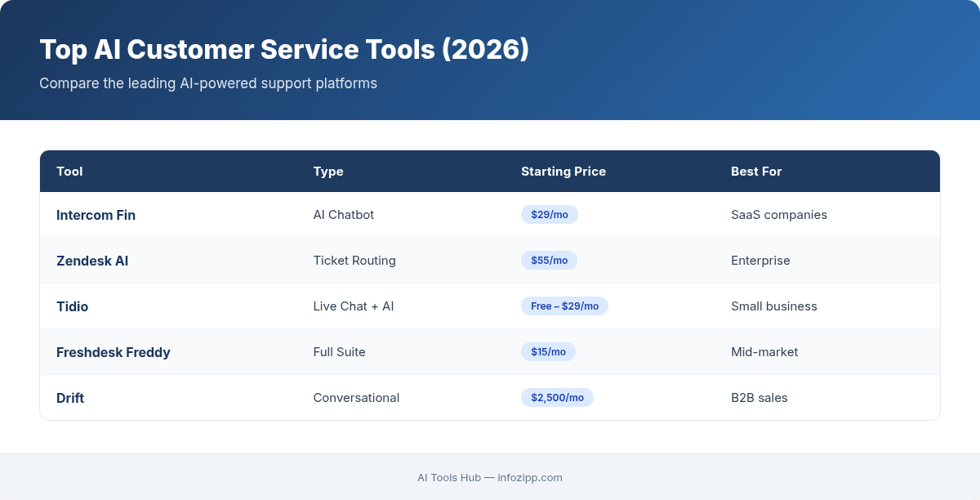The width and height of the screenshot is (980, 500).
Task: Click the Top AI Customer Service Tools heading
Action: (284, 50)
